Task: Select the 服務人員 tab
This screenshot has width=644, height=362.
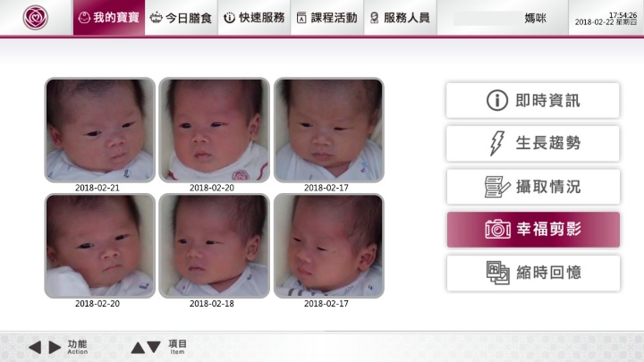Action: (400, 18)
